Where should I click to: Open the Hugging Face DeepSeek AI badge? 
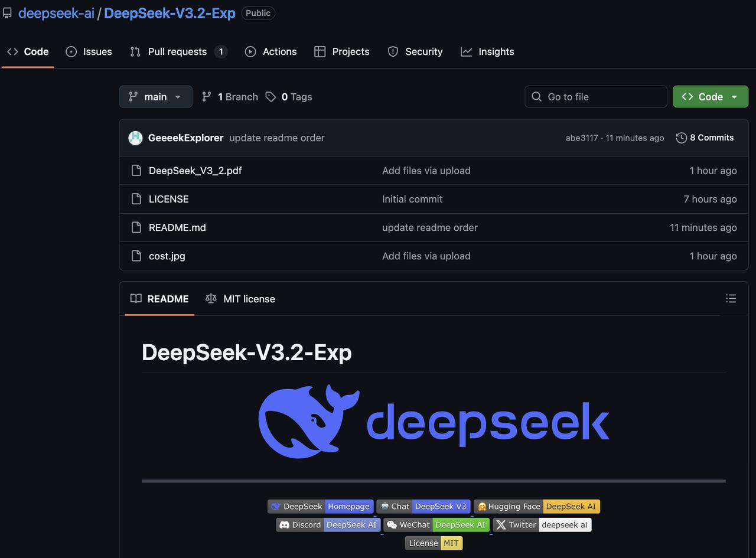click(537, 507)
